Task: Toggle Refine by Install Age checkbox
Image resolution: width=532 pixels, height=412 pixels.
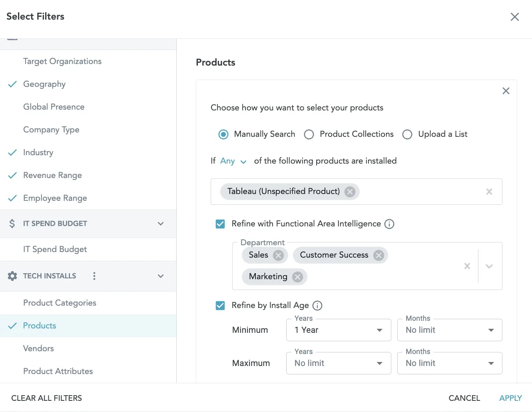Action: point(220,306)
